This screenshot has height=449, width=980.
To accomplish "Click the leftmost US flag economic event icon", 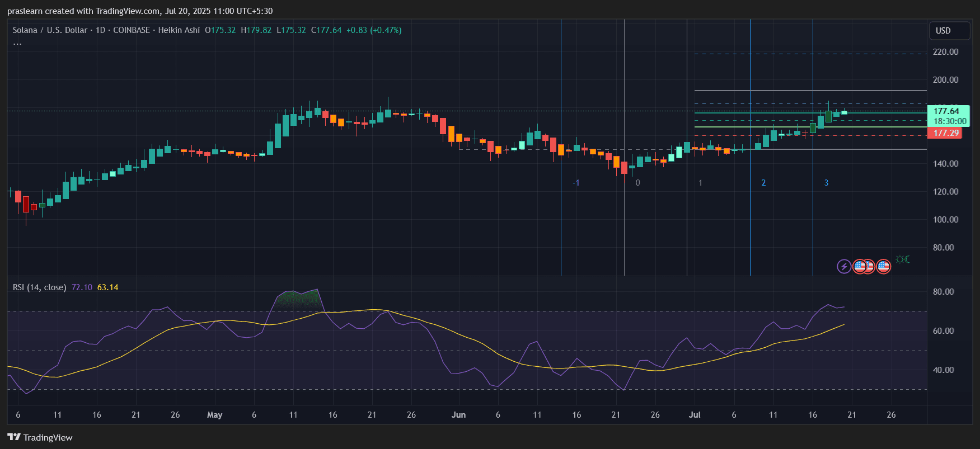I will 859,266.
